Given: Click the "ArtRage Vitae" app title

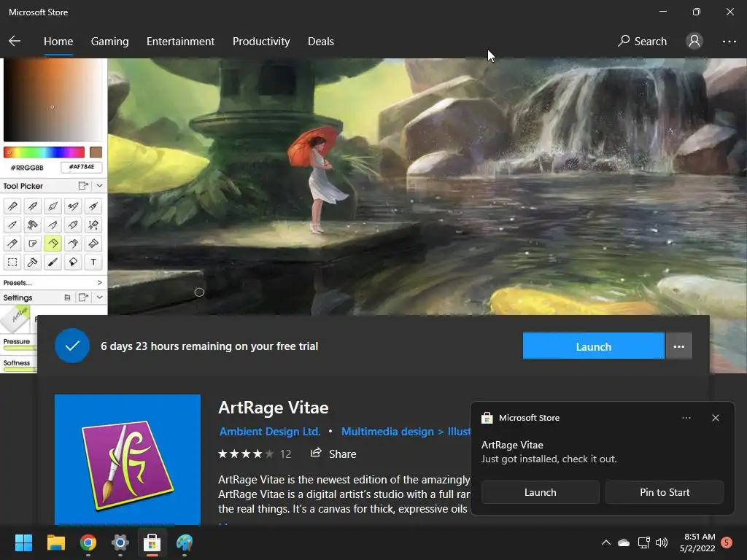Looking at the screenshot, I should pos(273,408).
